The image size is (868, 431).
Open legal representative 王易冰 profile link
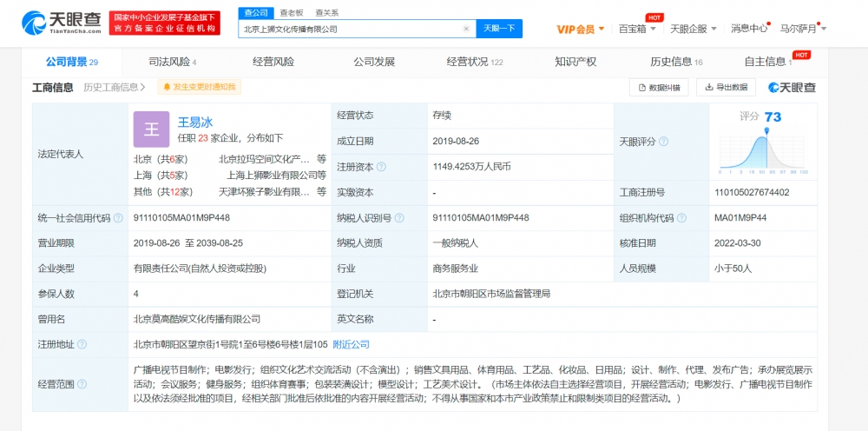tap(194, 123)
